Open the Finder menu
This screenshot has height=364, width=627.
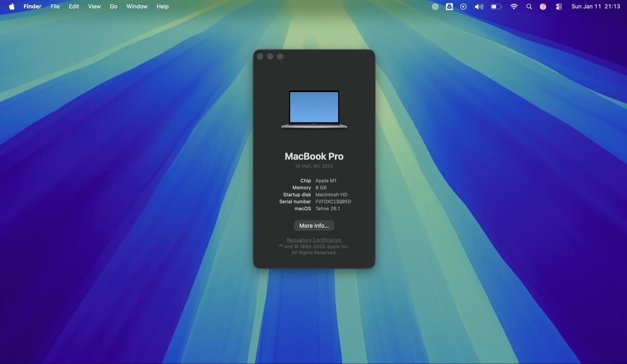coord(33,6)
